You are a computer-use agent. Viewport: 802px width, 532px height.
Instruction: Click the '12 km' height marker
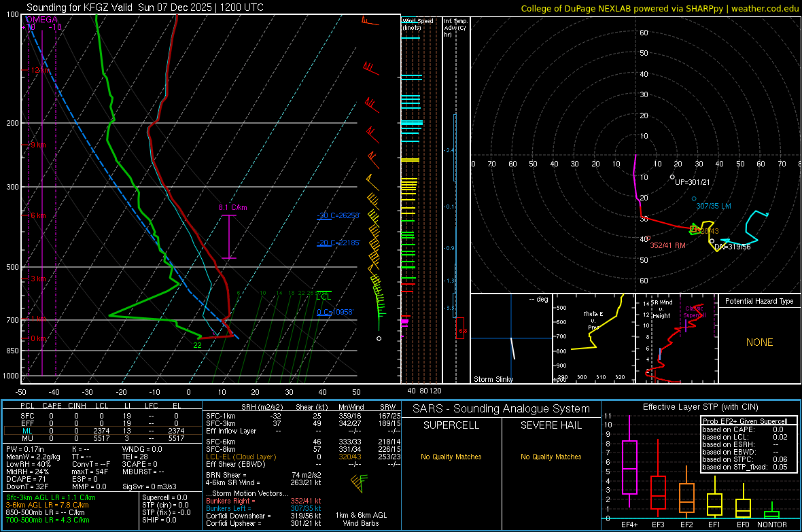[40, 69]
